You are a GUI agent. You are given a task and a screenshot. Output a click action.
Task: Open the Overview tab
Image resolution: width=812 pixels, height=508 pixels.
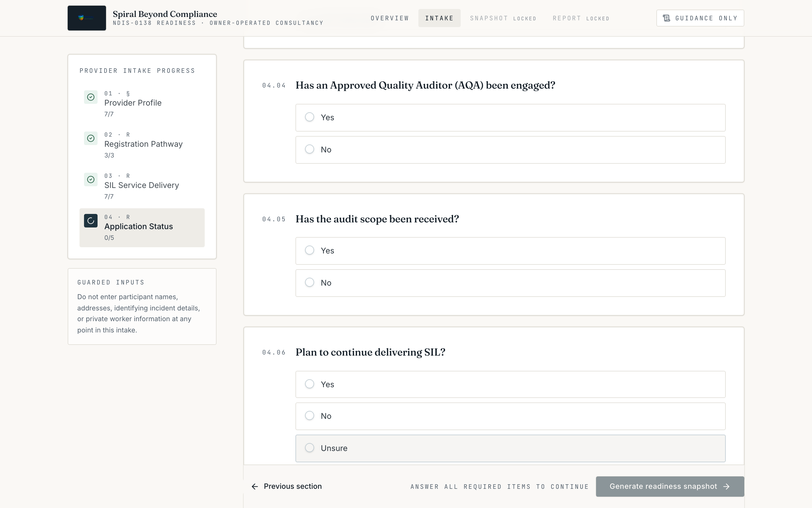(x=390, y=18)
